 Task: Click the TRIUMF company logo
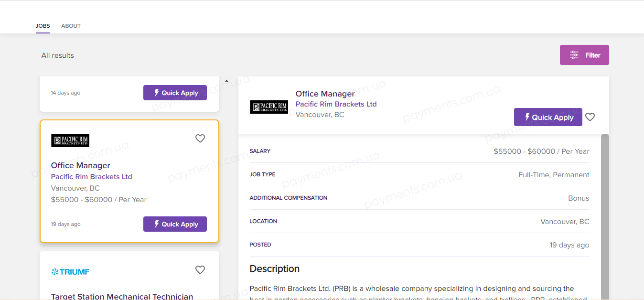pyautogui.click(x=70, y=272)
